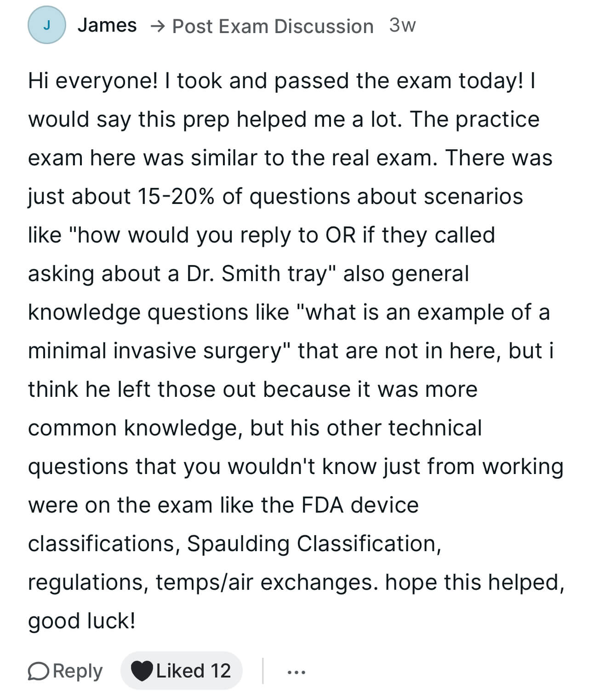The height and width of the screenshot is (700, 593).
Task: Go to the Post Exam Discussion space
Action: pyautogui.click(x=273, y=27)
